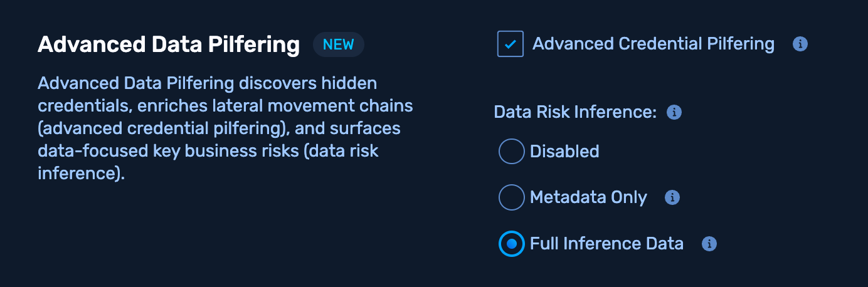
Task: Click the Metadata Only label text
Action: tap(588, 197)
